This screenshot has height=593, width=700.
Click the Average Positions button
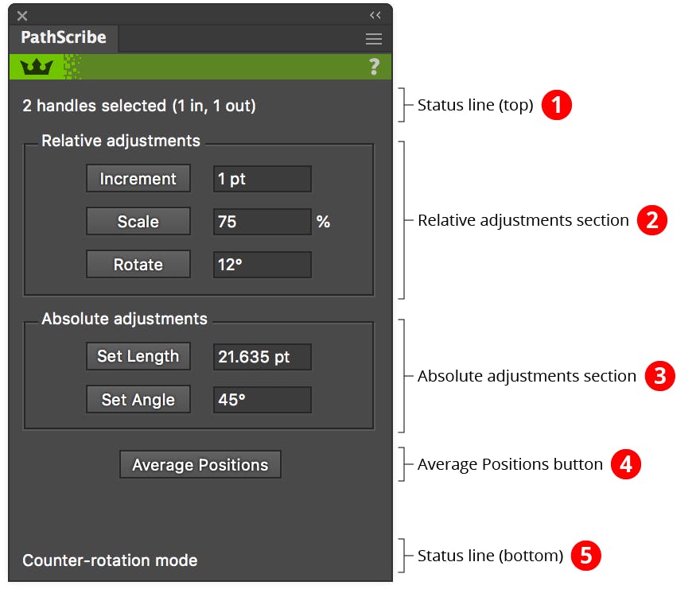pos(200,464)
